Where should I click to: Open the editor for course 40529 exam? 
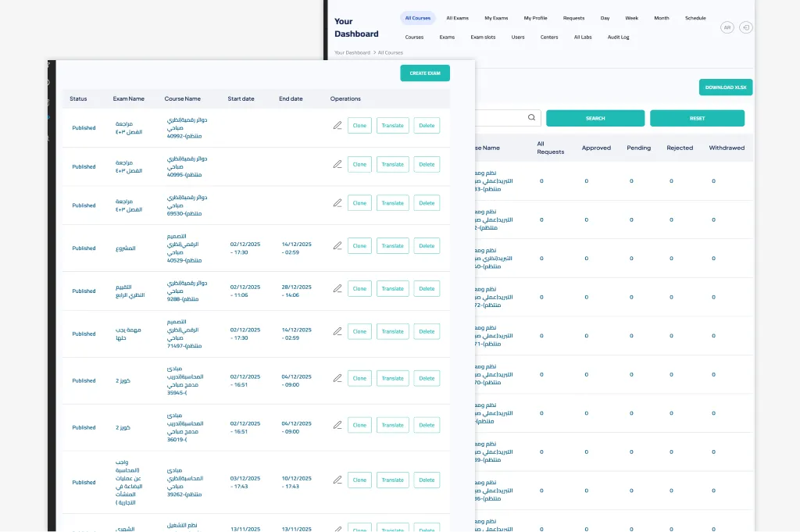pos(337,245)
